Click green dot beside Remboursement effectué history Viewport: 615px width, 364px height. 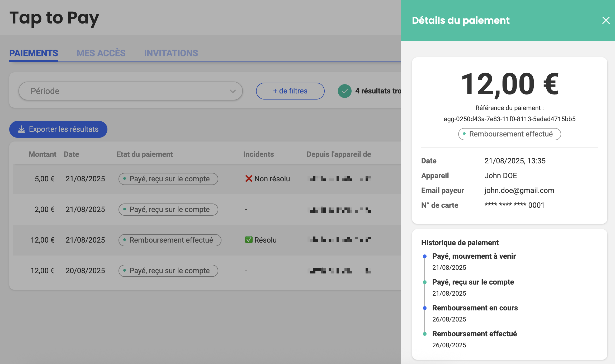tap(425, 334)
